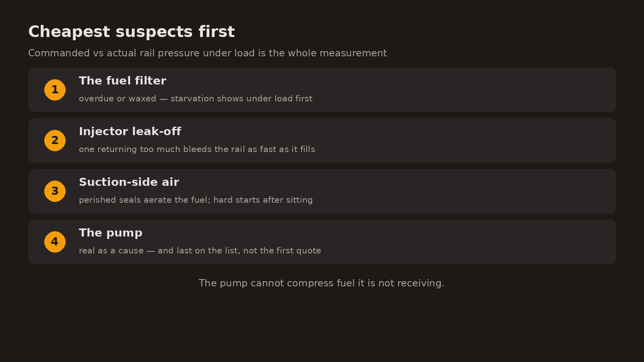The height and width of the screenshot is (362, 644).
Task: Click the rail pressure subtitle text
Action: tap(207, 53)
